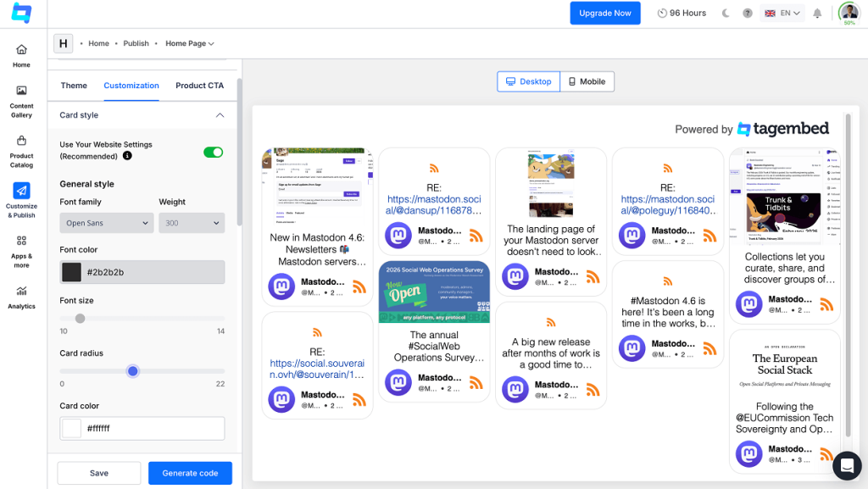Click the Generate code button
Image resolution: width=868 pixels, height=489 pixels.
pyautogui.click(x=190, y=473)
